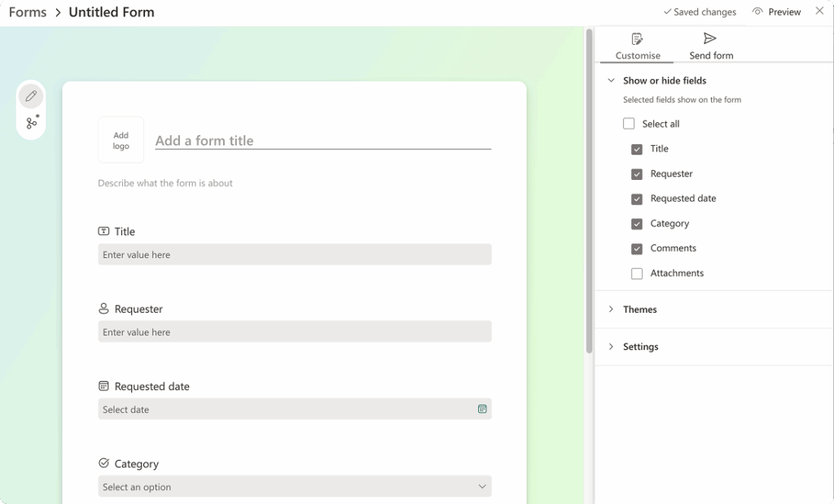Select the Customise tab

[637, 45]
